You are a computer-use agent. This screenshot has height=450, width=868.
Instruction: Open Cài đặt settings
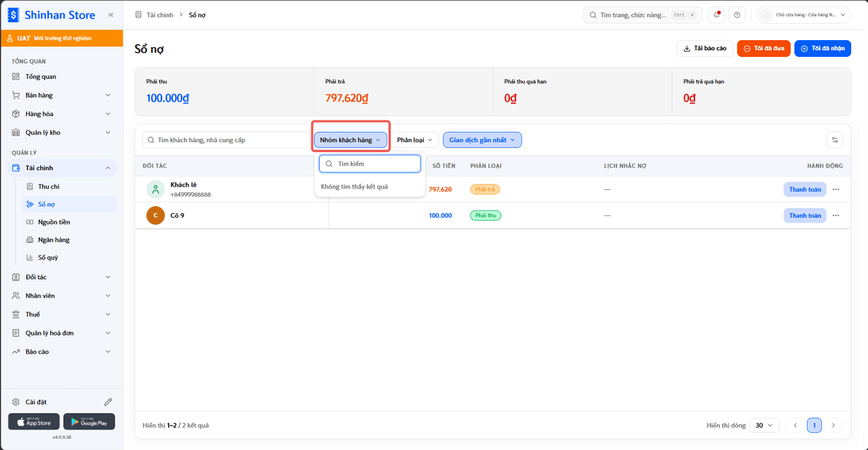coord(36,402)
